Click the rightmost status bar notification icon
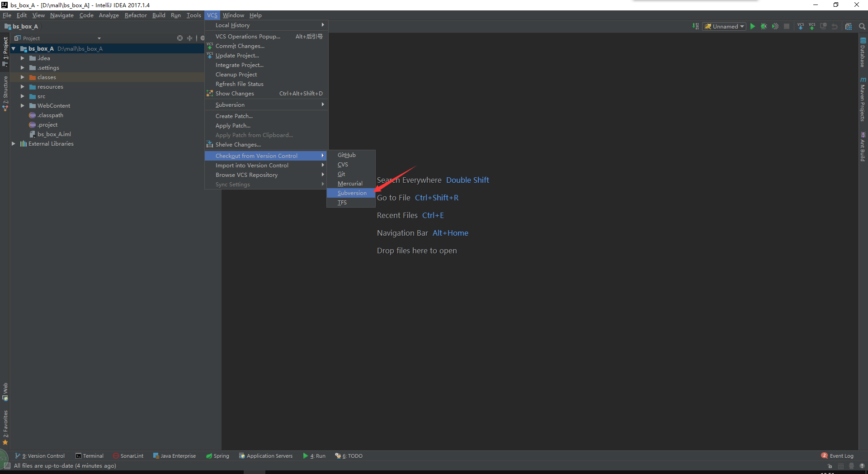Image resolution: width=868 pixels, height=474 pixels. click(862, 466)
